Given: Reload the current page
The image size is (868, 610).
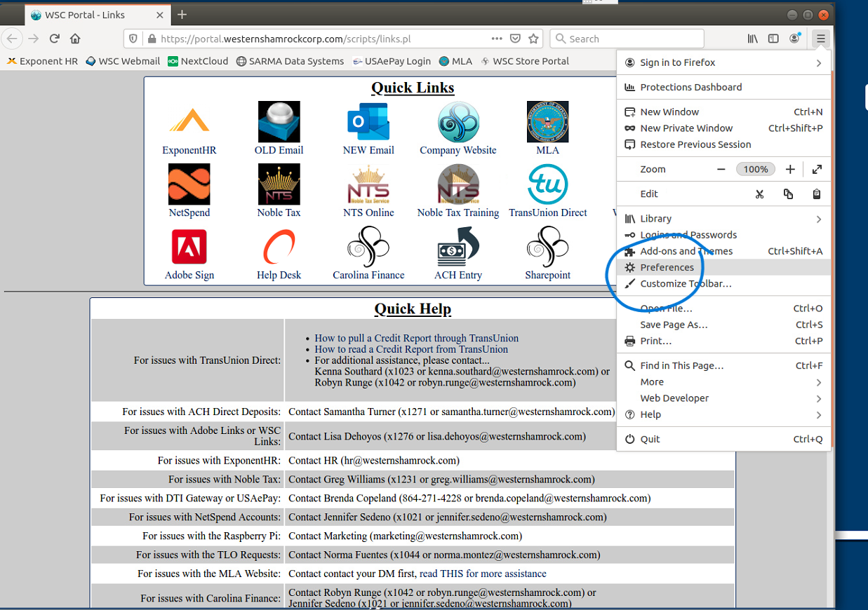Looking at the screenshot, I should pyautogui.click(x=54, y=39).
